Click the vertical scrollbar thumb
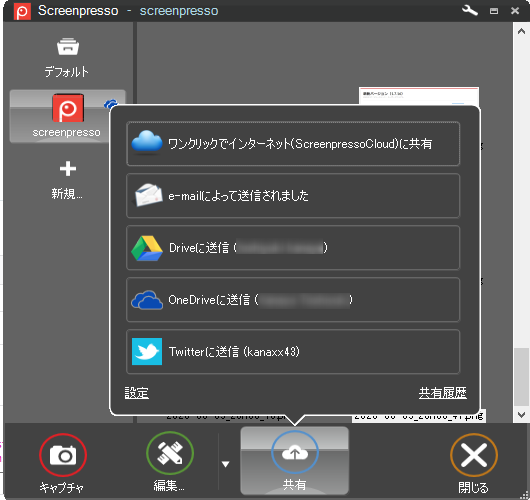Image resolution: width=530 pixels, height=500 pixels. pos(521,377)
